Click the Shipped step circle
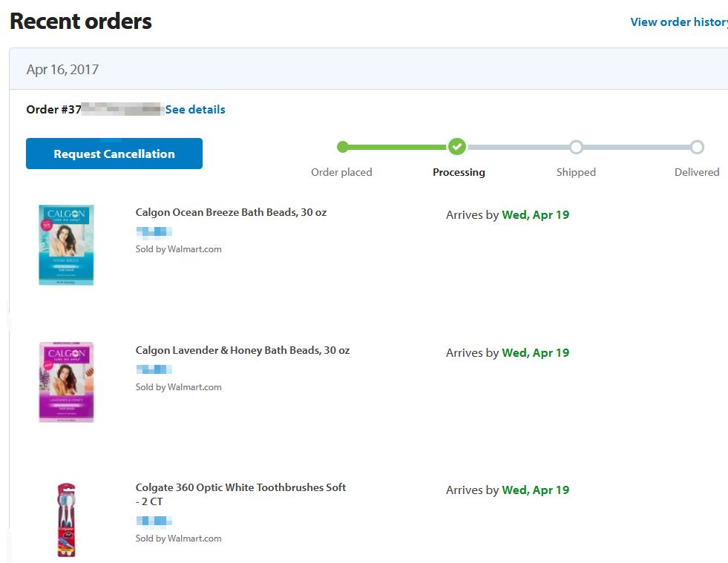The image size is (728, 563). point(576,147)
